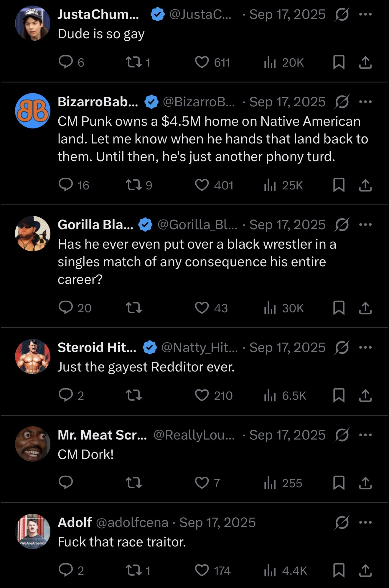Open more options on the Gorilla Bla tweet
Screen dimensions: 389x588
coord(365,224)
